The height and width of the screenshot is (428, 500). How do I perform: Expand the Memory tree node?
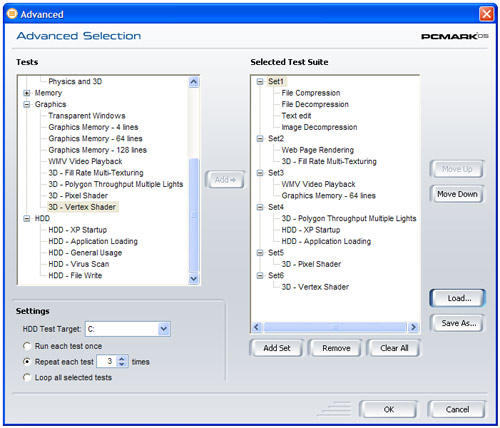(x=27, y=93)
